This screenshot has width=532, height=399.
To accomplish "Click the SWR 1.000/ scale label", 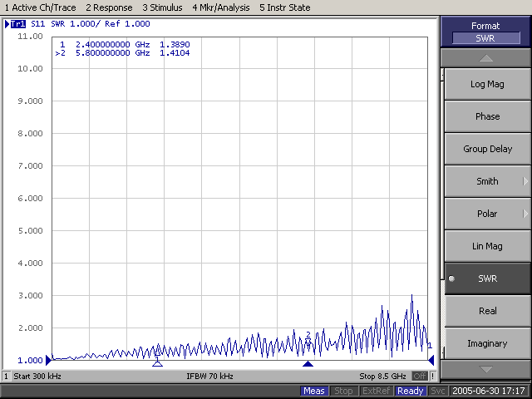I will point(76,24).
